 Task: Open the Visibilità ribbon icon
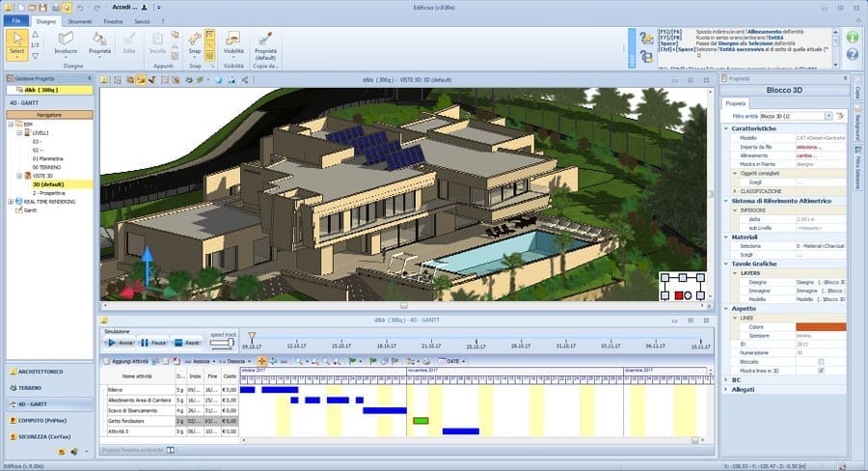coord(233,43)
